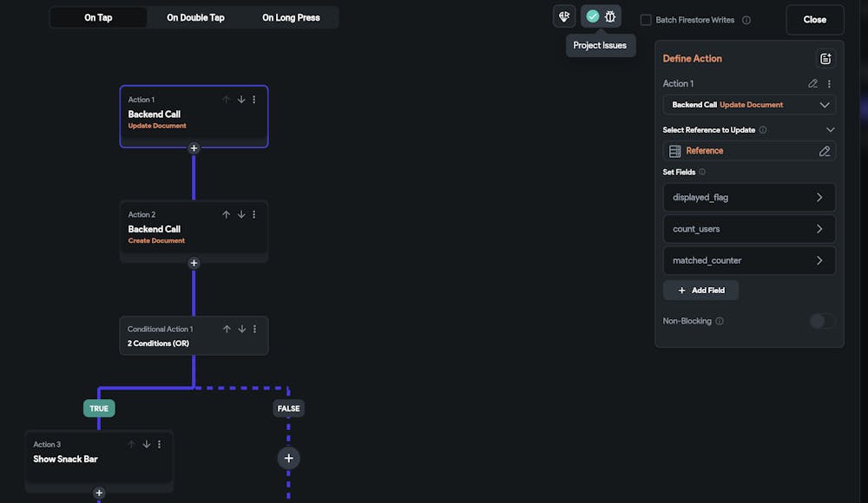
Task: Open the Project Issues panel
Action: 610,16
